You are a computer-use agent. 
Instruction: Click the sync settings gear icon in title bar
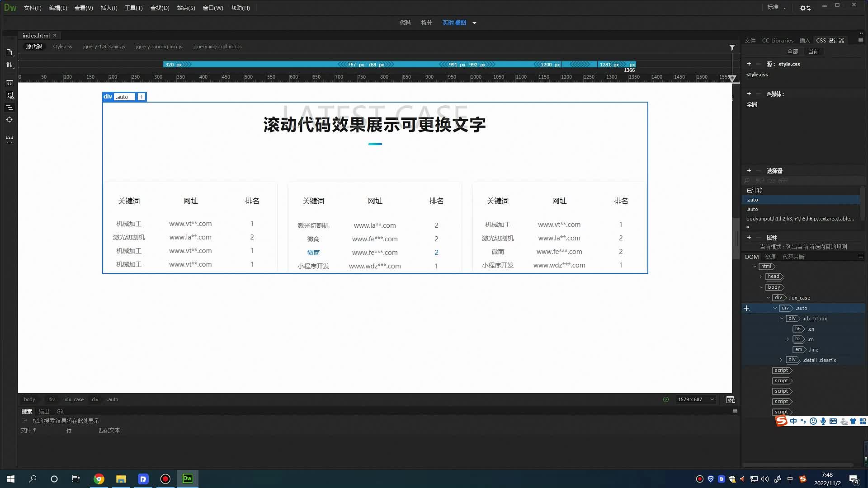(x=805, y=8)
